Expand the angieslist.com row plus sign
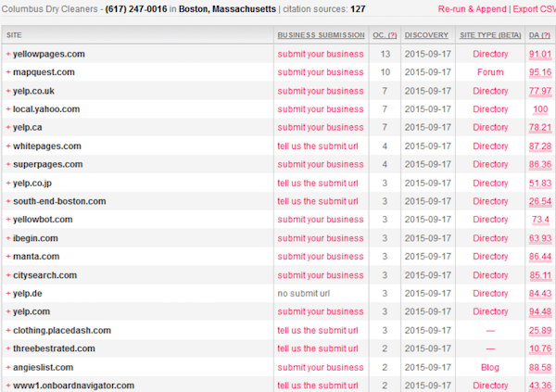Screen dimensions: 556x392 point(8,368)
